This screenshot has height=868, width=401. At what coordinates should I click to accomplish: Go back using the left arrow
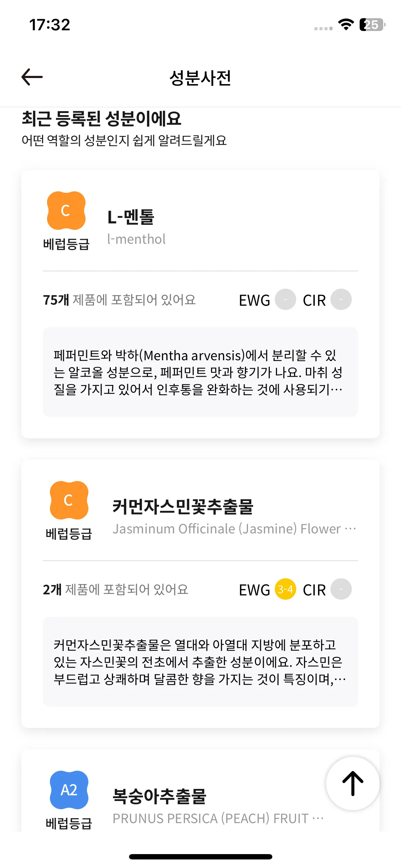click(32, 77)
